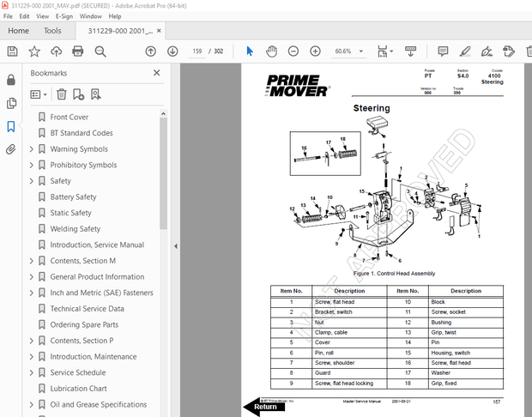Jump to Welding Safety bookmark
This screenshot has width=532, height=417.
coord(76,229)
